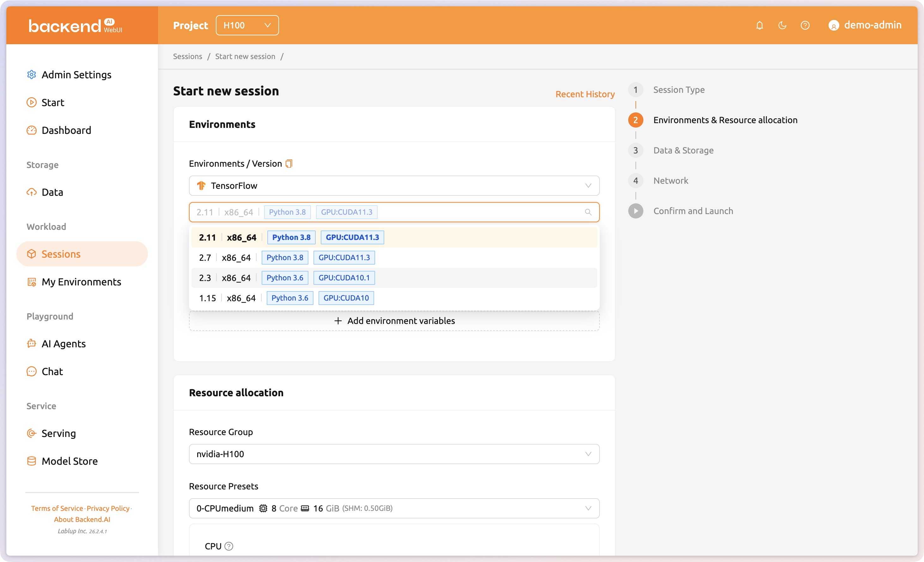Click the Confirm and Launch play icon

pyautogui.click(x=635, y=211)
